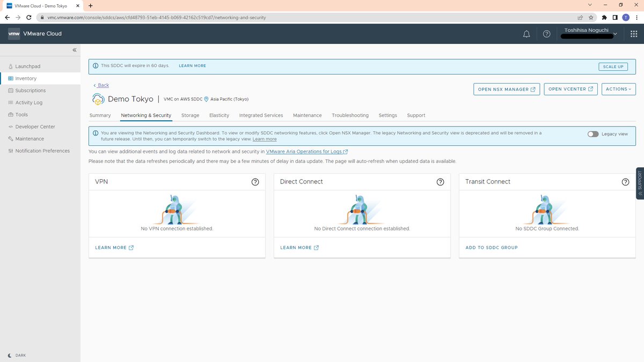The height and width of the screenshot is (362, 644).
Task: Open the Direct Connect card help icon
Action: click(440, 182)
